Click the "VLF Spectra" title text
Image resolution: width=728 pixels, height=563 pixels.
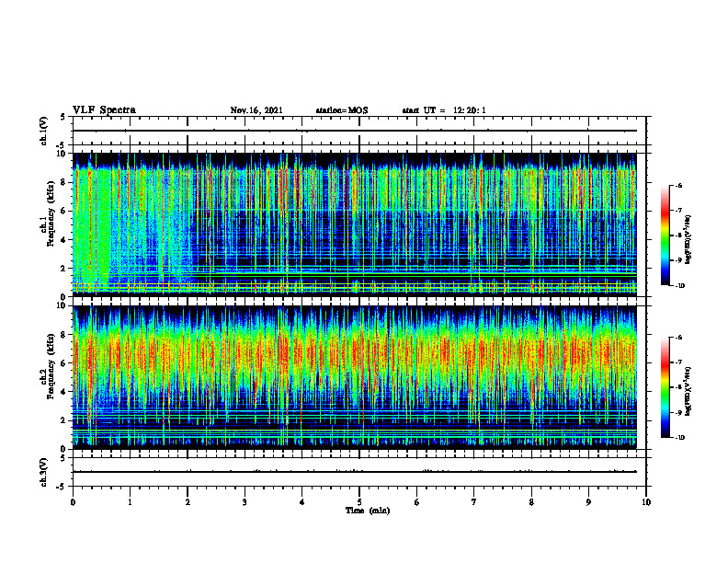click(104, 110)
